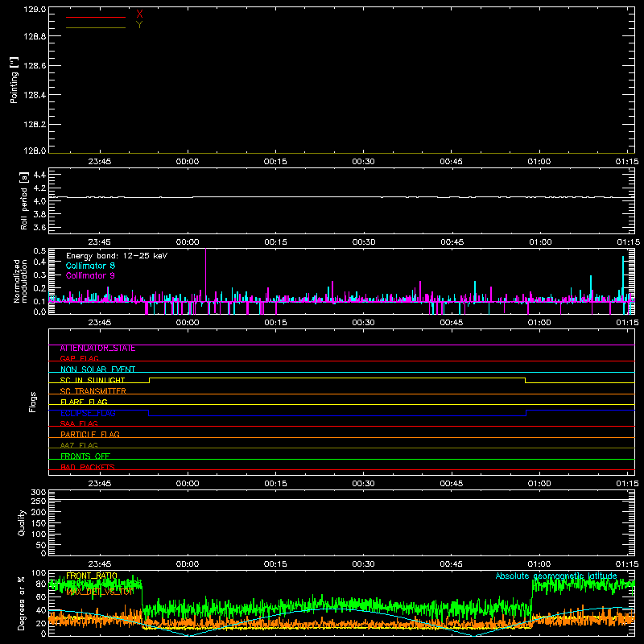Click the FLARE_FLAG label
The height and width of the screenshot is (644, 644).
84,402
